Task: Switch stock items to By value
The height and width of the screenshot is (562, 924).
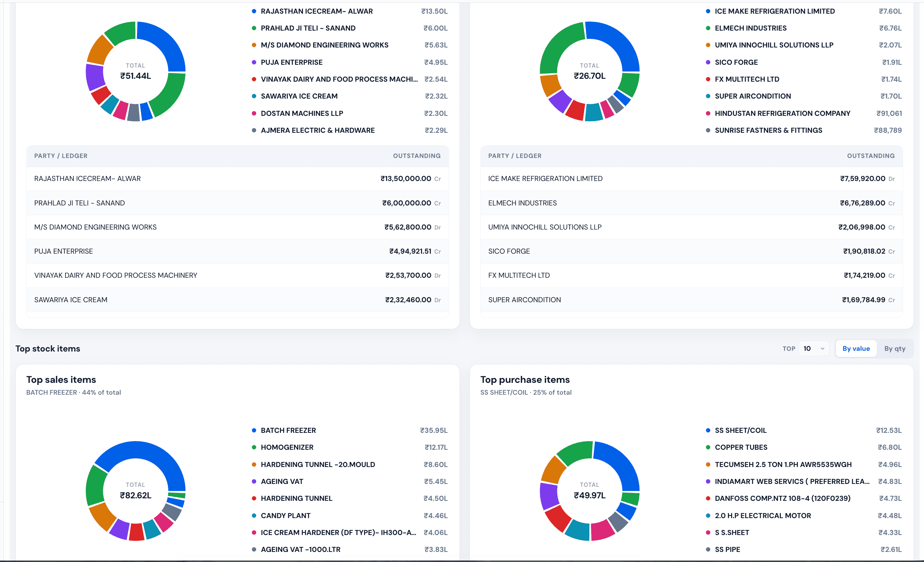Action: coord(856,349)
